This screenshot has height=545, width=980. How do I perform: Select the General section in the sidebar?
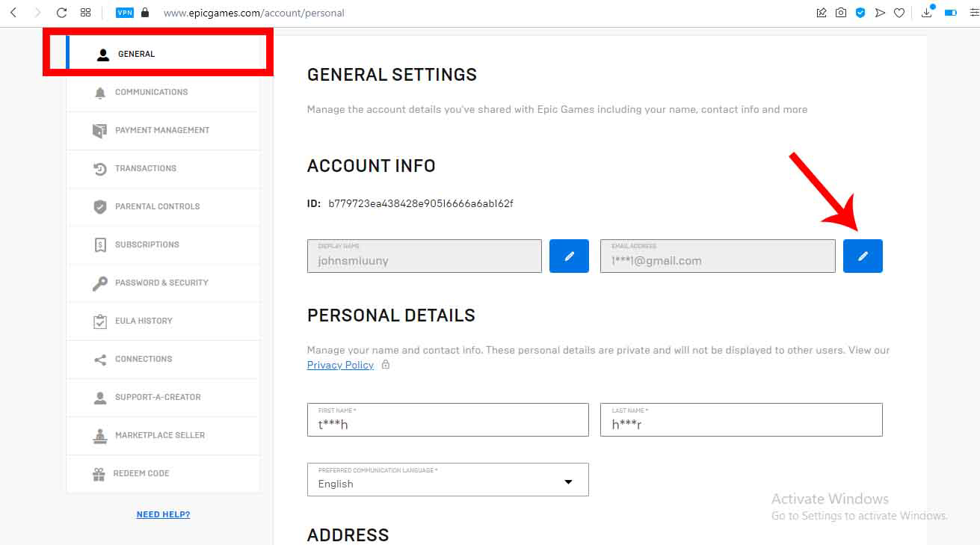(163, 54)
